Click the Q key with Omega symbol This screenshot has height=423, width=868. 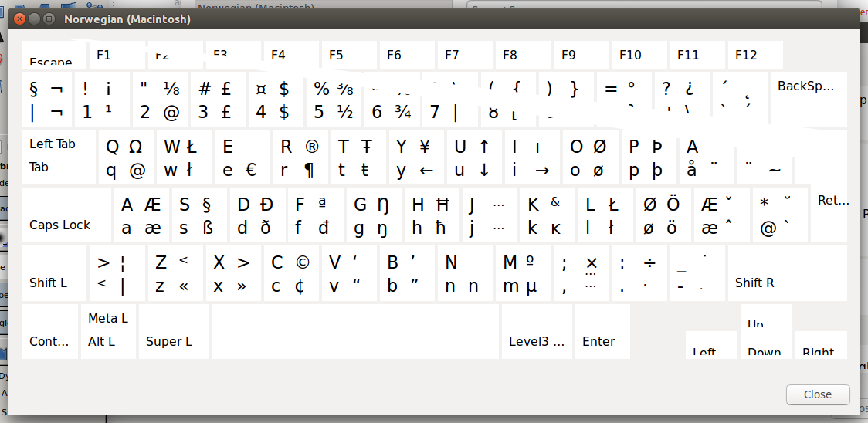click(x=126, y=157)
